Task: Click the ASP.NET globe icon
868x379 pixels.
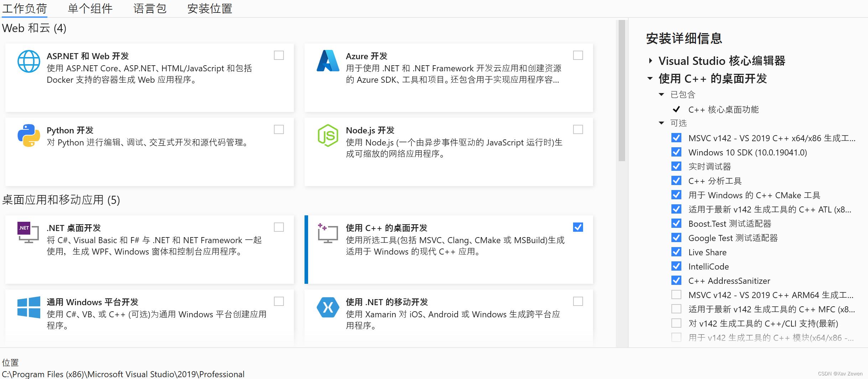Action: [x=29, y=61]
